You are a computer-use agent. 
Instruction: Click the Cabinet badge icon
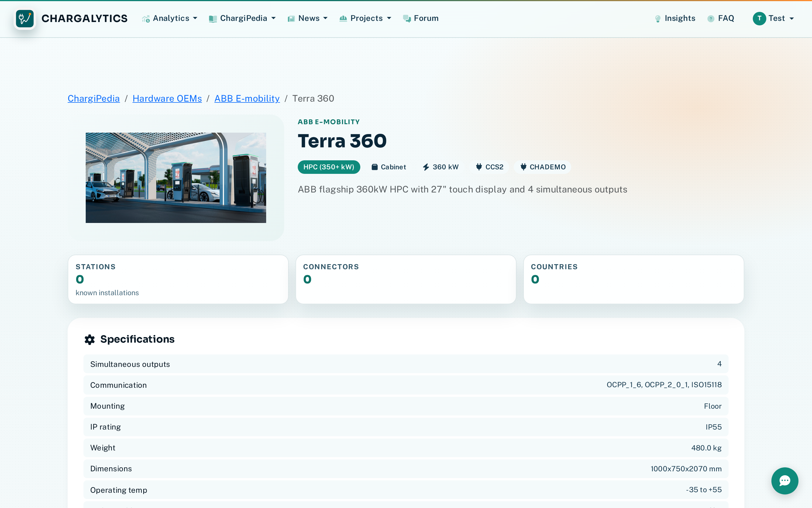click(374, 167)
